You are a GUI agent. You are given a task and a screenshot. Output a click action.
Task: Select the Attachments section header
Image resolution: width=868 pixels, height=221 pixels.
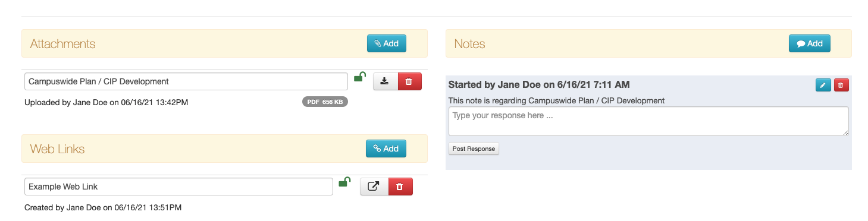(x=62, y=44)
